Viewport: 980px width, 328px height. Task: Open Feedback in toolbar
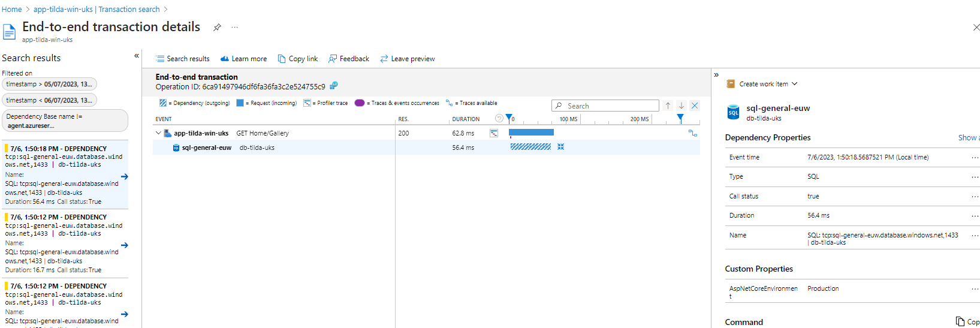(349, 59)
